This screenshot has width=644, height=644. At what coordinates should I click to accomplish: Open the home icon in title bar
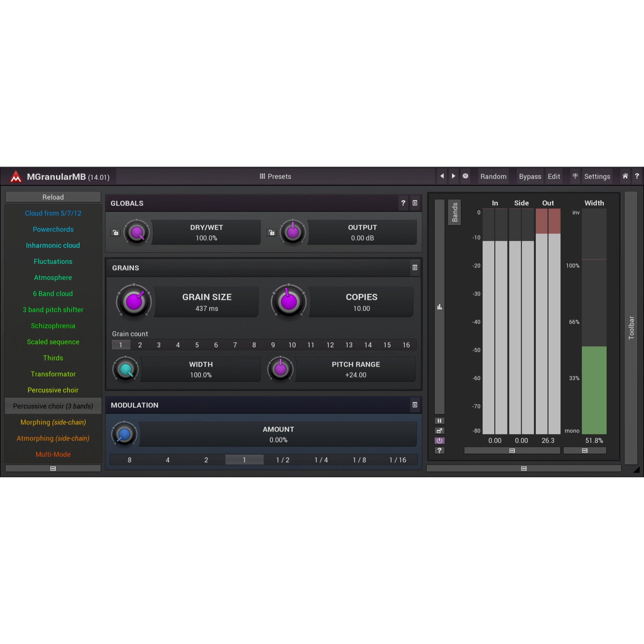625,176
